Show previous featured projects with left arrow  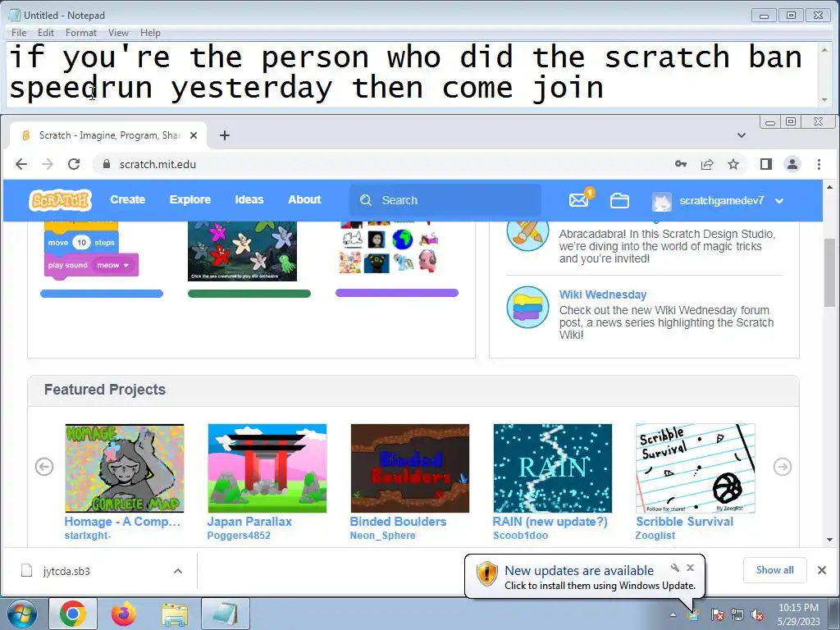point(44,467)
